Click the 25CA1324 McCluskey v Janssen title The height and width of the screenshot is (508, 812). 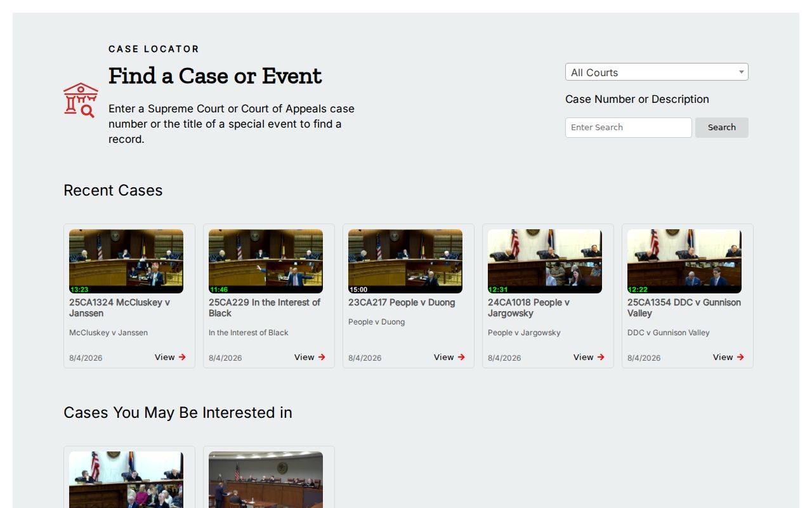[x=120, y=308]
